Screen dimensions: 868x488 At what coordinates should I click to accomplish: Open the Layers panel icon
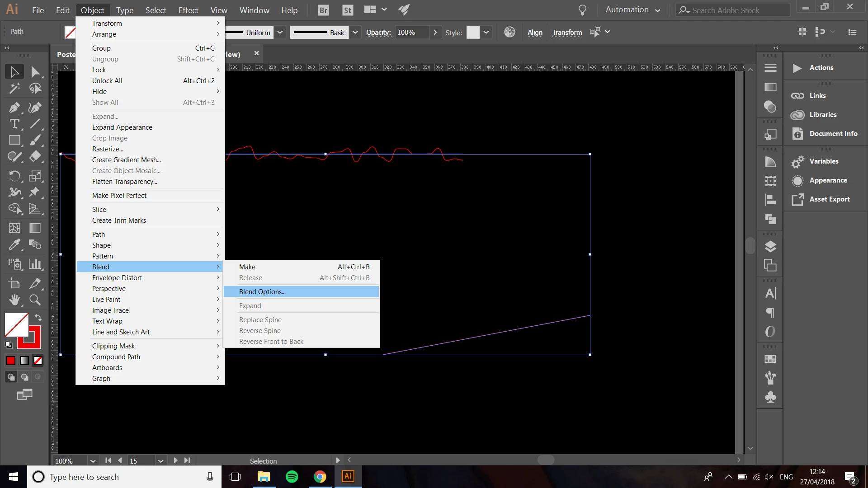(x=770, y=247)
